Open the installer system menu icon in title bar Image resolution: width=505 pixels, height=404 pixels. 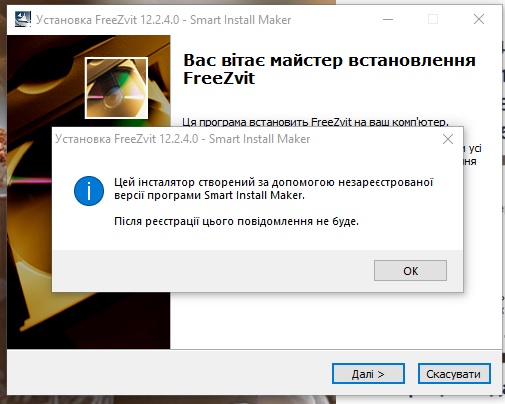(x=23, y=19)
